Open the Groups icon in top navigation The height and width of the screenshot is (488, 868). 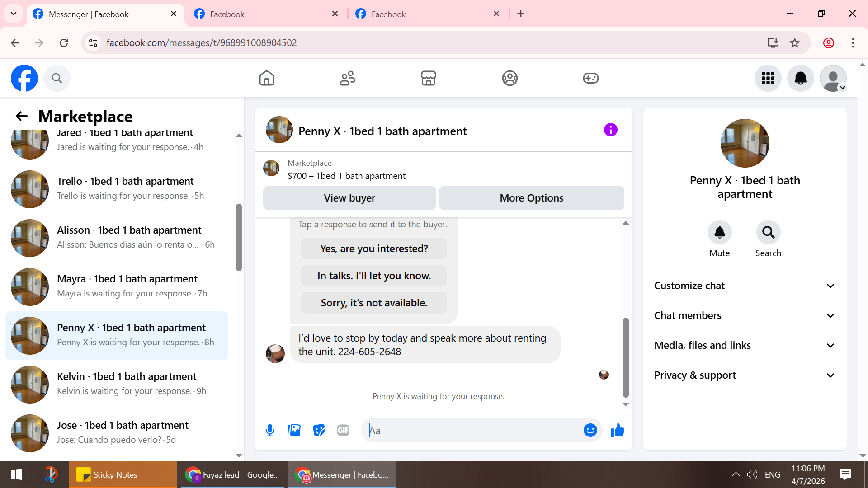pyautogui.click(x=510, y=78)
